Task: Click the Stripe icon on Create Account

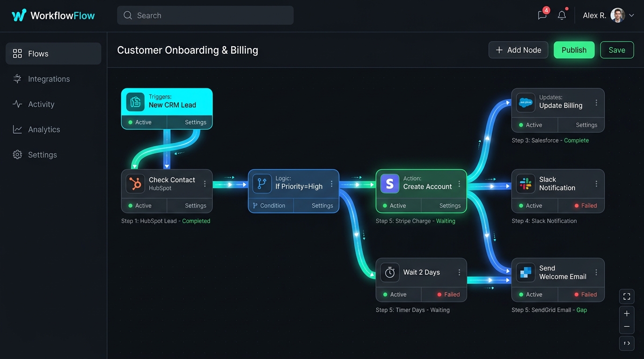Action: pyautogui.click(x=389, y=184)
